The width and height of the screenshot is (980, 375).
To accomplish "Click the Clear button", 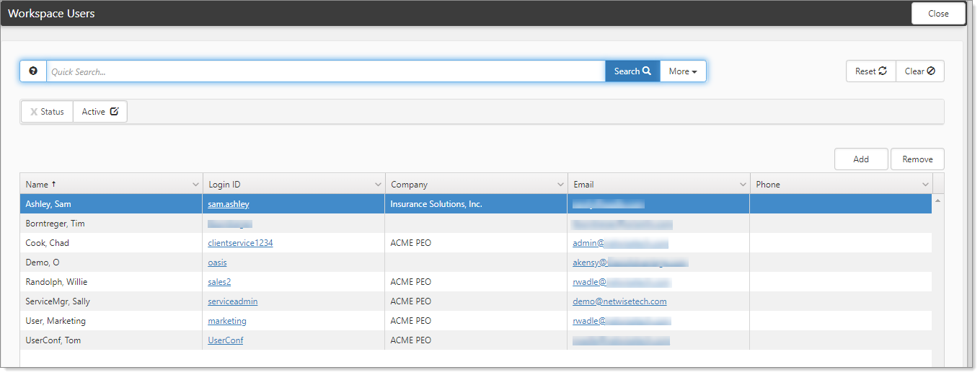I will (920, 71).
